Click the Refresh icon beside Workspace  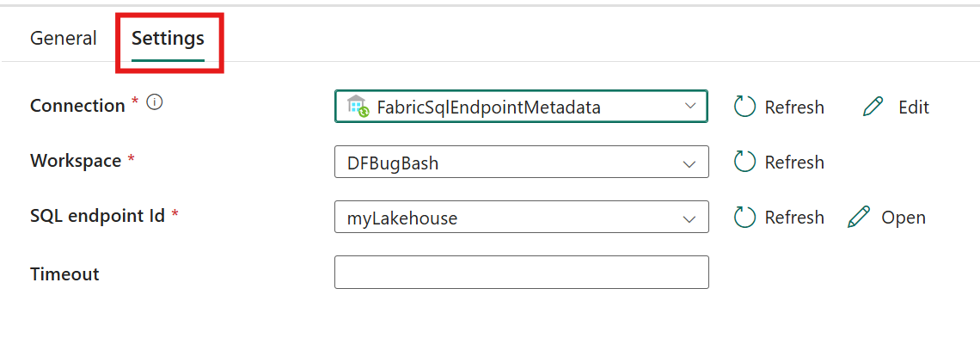pyautogui.click(x=745, y=162)
